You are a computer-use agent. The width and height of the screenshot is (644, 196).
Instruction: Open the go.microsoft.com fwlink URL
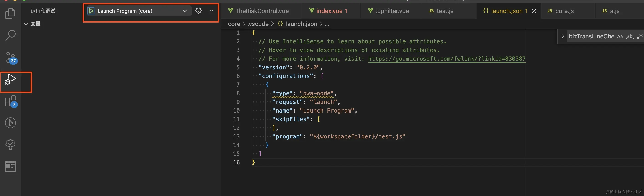coord(447,59)
